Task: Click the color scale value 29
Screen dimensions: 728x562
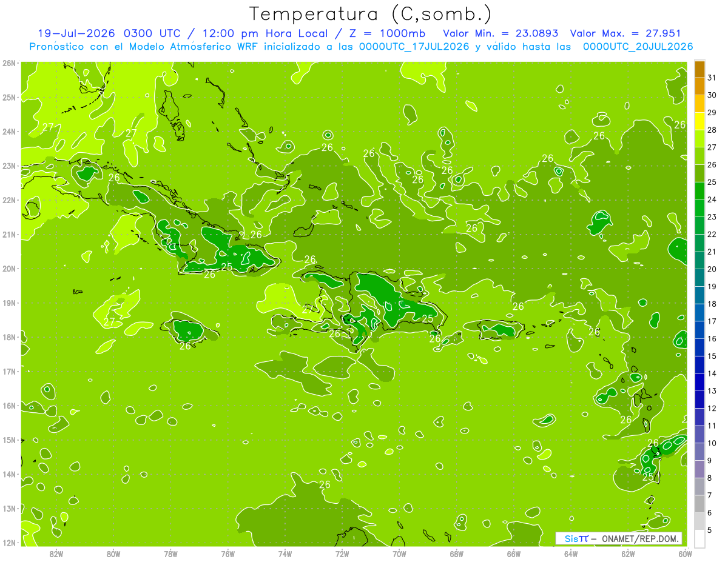Action: pos(712,113)
